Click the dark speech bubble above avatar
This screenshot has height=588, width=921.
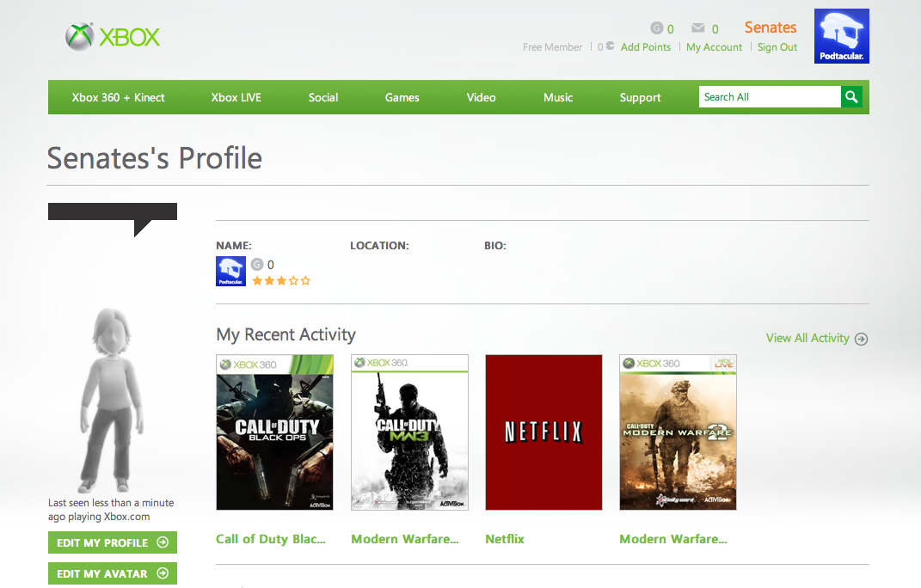(x=112, y=220)
